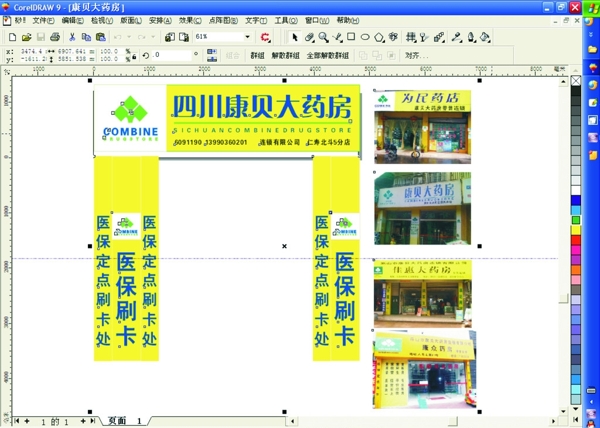Open the 编辑(E) menu
The image size is (600, 428).
pos(73,21)
